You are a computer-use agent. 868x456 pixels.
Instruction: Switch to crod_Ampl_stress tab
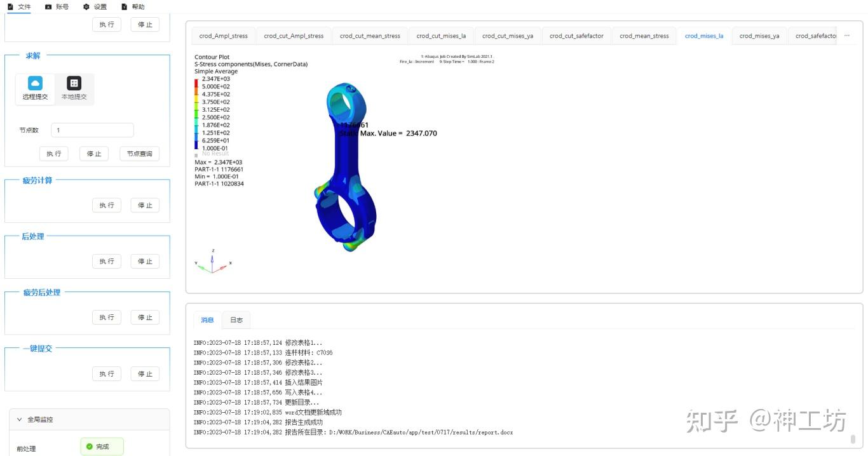(x=224, y=36)
